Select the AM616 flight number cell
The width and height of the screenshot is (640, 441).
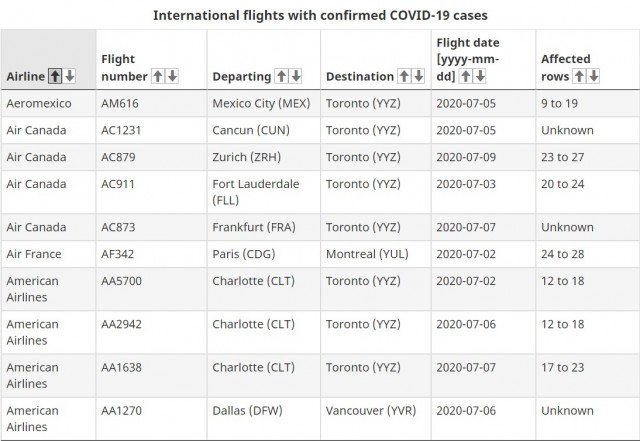coord(151,103)
